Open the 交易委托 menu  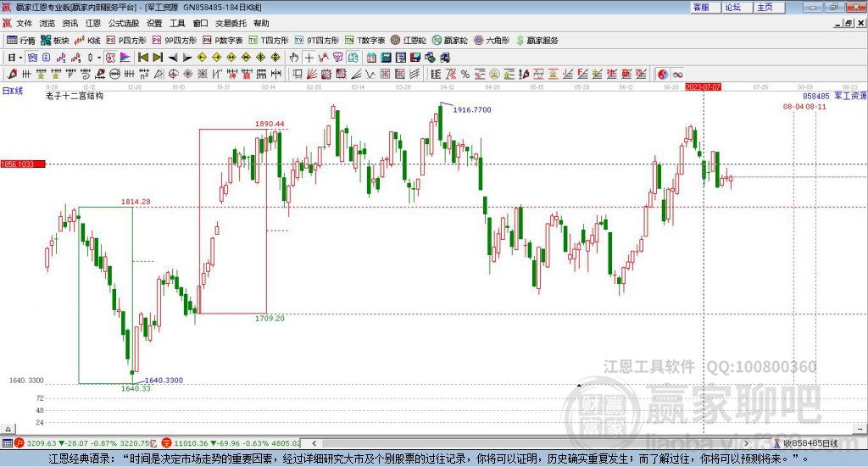(x=231, y=23)
